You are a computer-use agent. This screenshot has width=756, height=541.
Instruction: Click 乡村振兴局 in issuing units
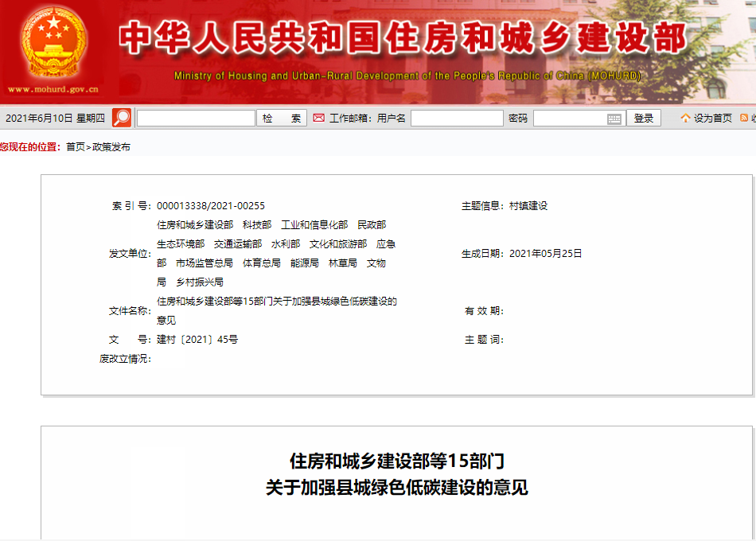point(200,282)
